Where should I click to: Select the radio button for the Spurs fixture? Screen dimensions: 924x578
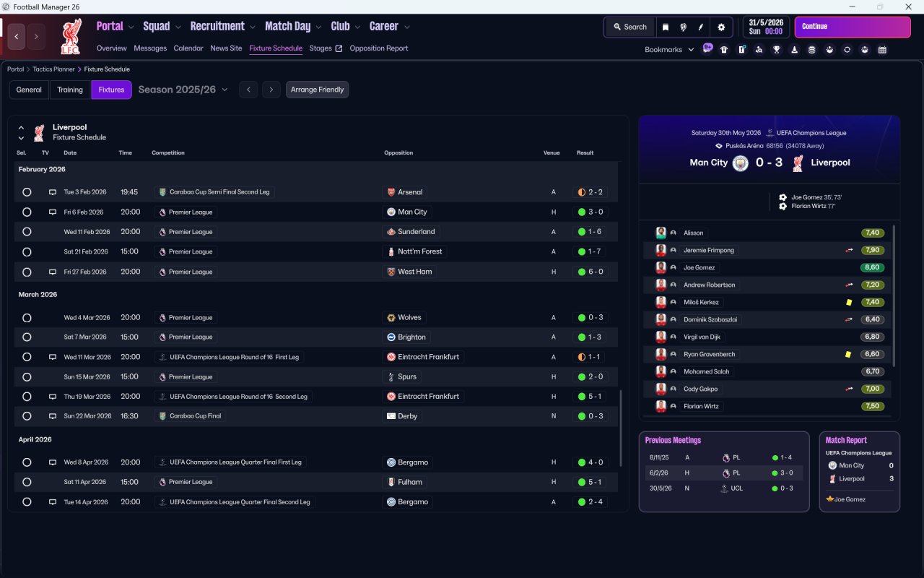point(27,377)
